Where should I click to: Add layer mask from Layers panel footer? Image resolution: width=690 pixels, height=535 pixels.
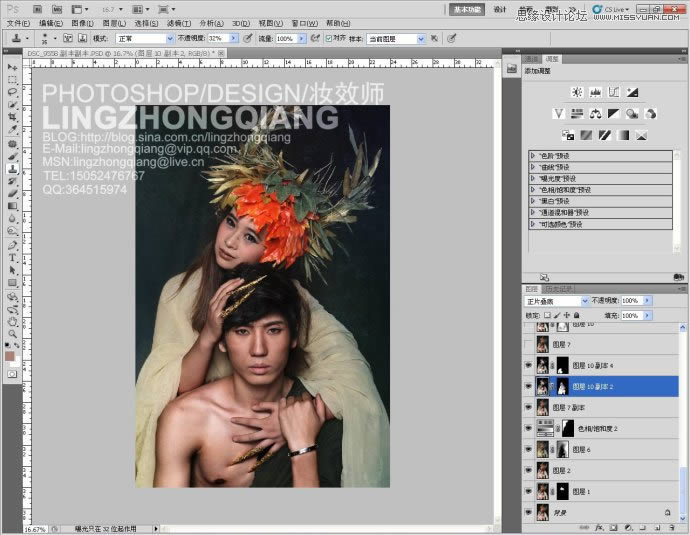(613, 527)
